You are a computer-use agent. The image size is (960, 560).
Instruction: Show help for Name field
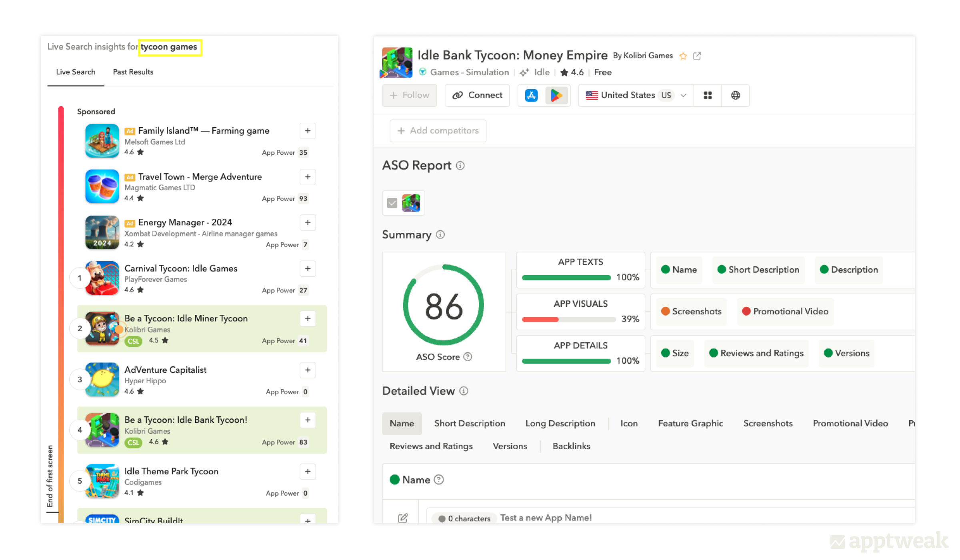pos(439,480)
